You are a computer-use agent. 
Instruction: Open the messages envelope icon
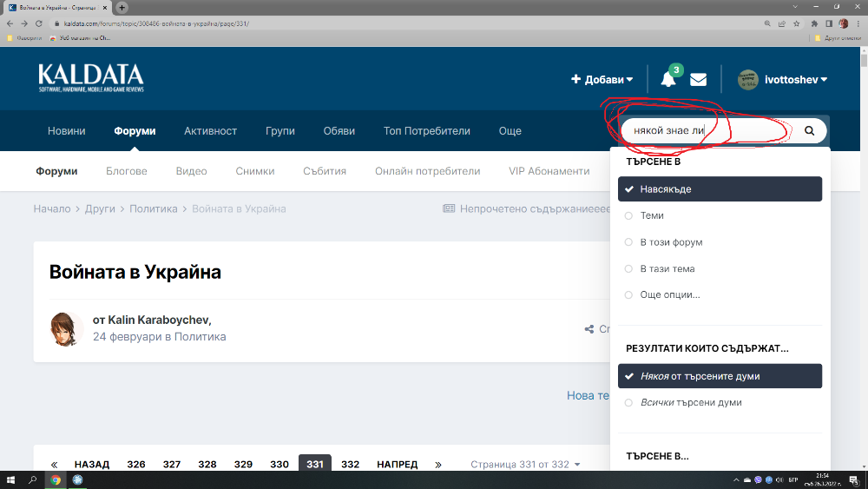[698, 80]
